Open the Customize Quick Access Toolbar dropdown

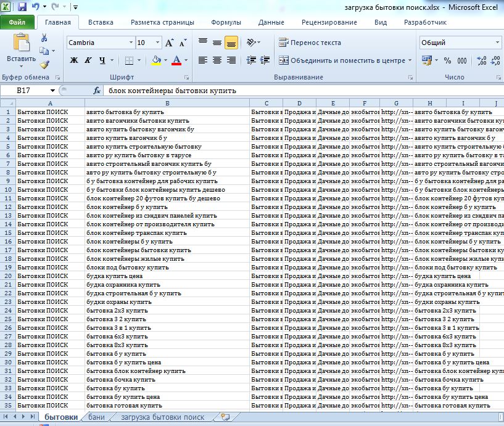[75, 7]
